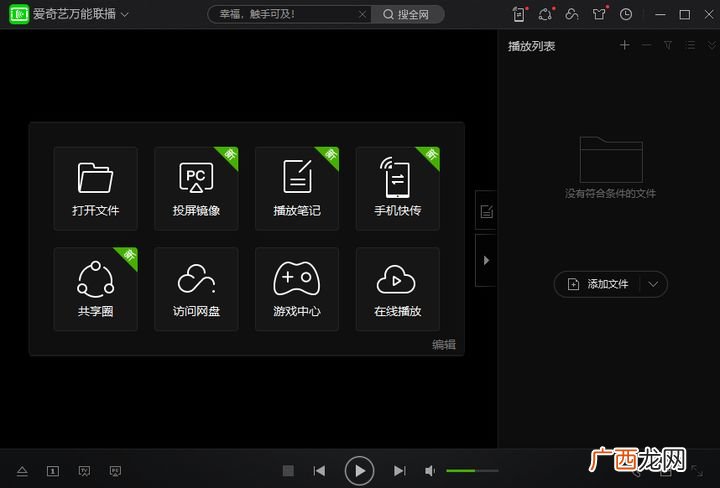The image size is (720, 488).
Task: Add item with the playlist plus icon
Action: tap(624, 45)
